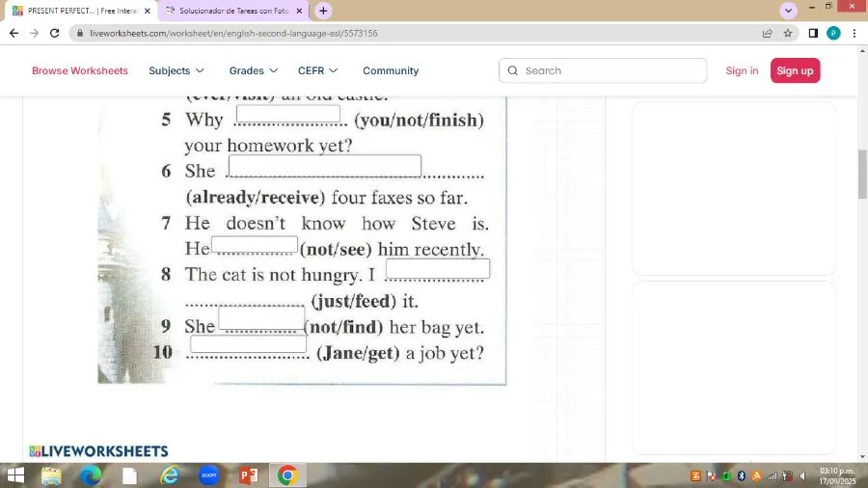Click the battery power tray icon
This screenshot has height=488, width=868.
(x=788, y=475)
